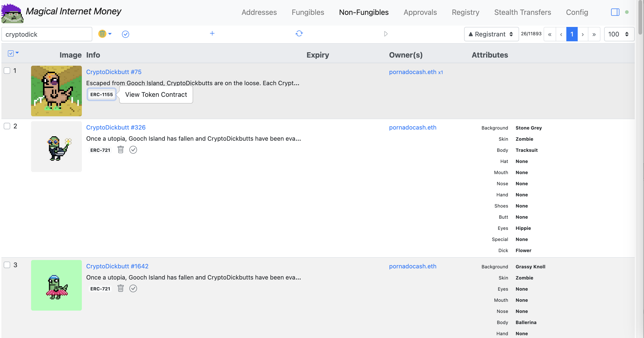Click the verified checkmark filter icon

(x=126, y=34)
